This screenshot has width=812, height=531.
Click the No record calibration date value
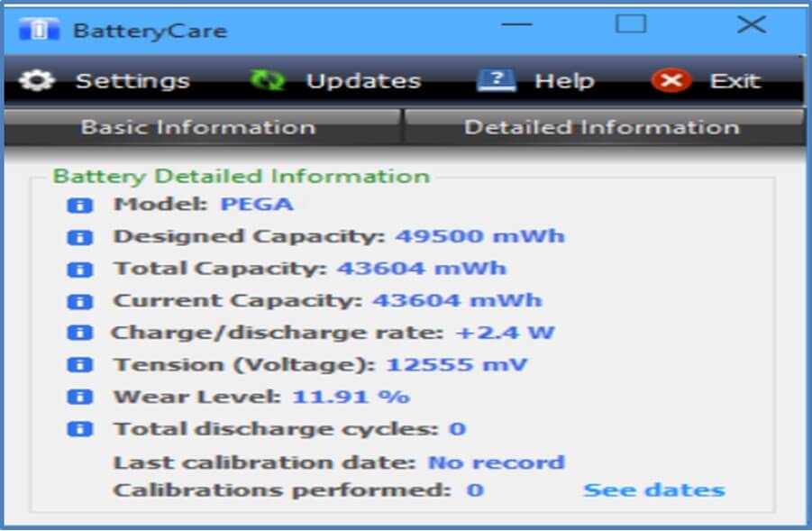[496, 462]
